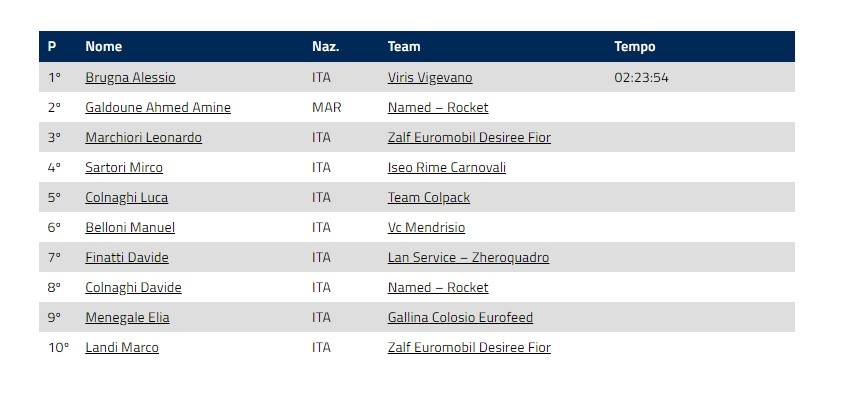Open Vc Mendrisio team page
Viewport: 843px width, 398px height.
(426, 228)
